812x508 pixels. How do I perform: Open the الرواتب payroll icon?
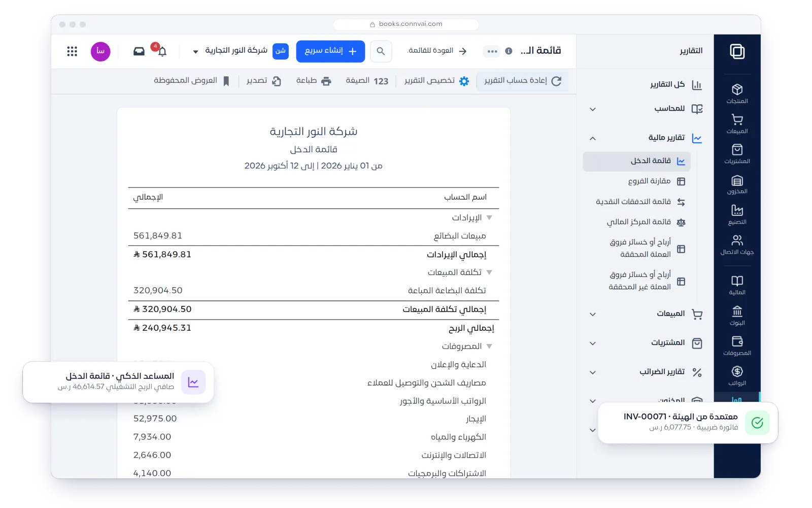pos(737,376)
